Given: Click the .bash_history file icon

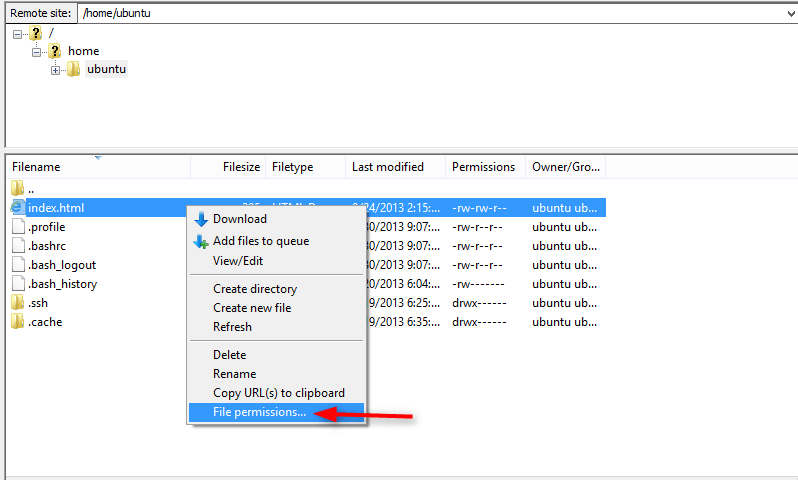Looking at the screenshot, I should tap(18, 284).
